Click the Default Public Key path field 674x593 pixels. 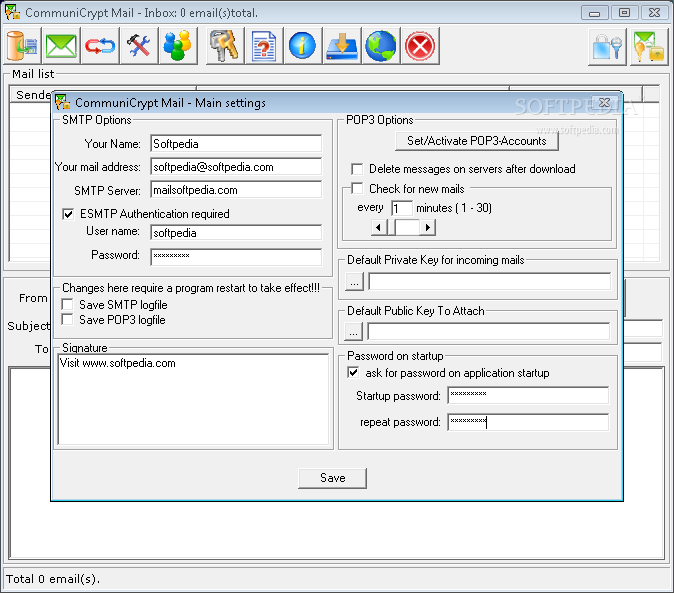tap(488, 331)
